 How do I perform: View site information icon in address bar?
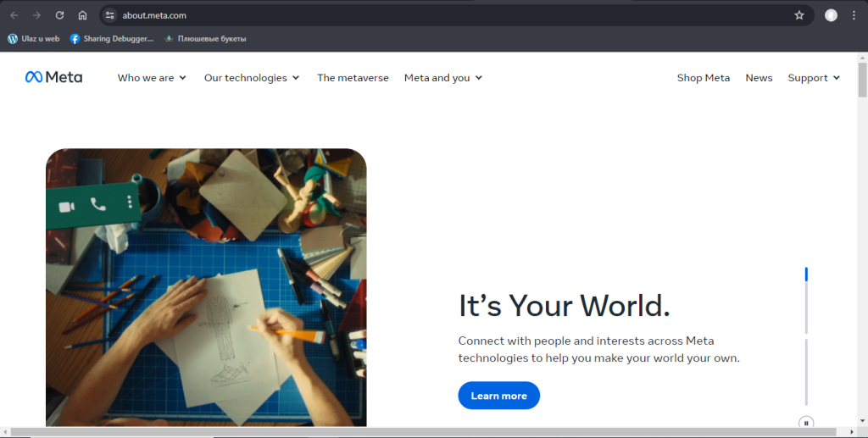[108, 15]
